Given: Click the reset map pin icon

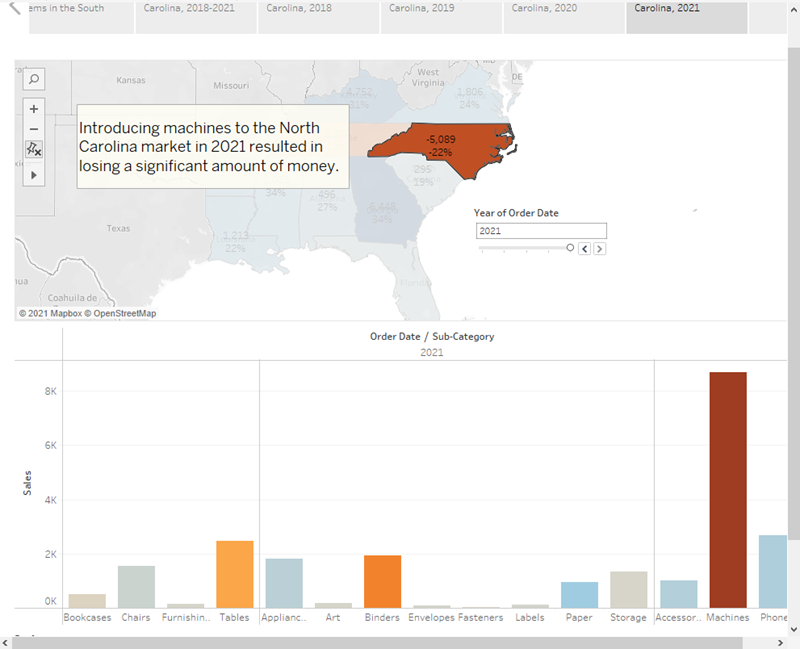Looking at the screenshot, I should tap(33, 149).
